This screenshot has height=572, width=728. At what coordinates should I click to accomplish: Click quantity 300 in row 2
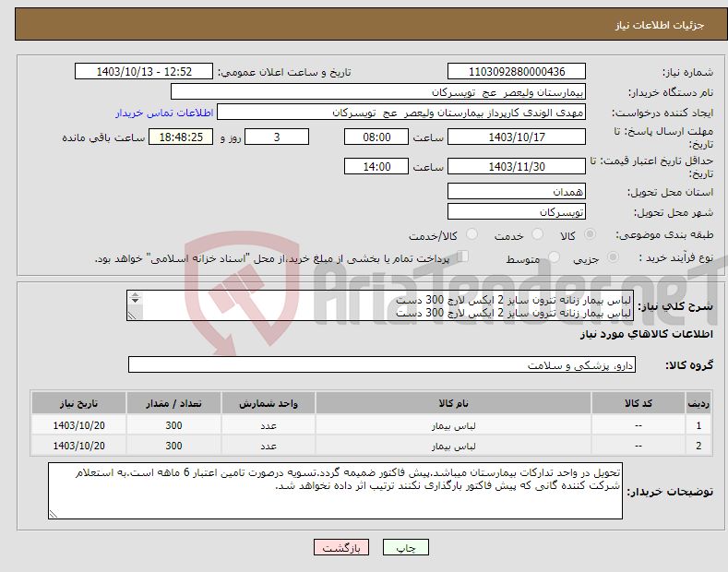173,446
